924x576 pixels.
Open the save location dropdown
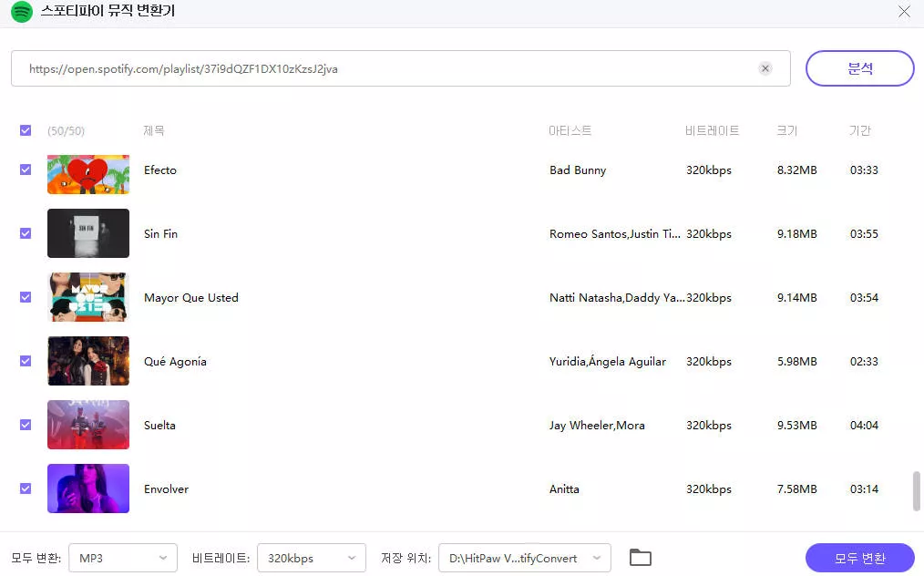[525, 558]
